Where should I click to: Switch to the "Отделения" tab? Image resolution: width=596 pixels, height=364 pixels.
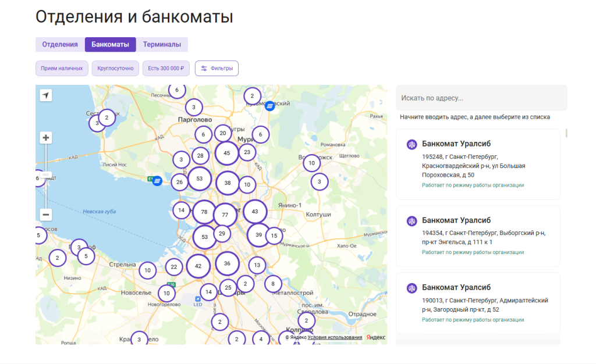(60, 45)
